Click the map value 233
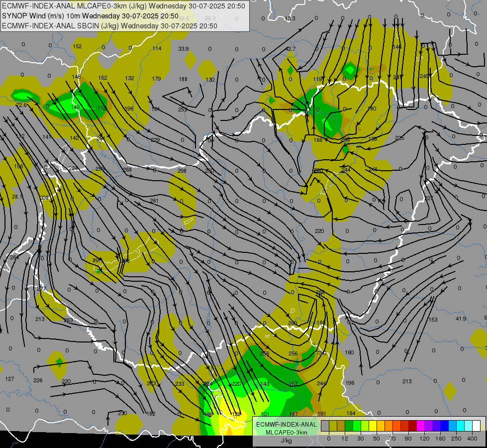The width and height of the screenshot is (487, 448). 180,384
